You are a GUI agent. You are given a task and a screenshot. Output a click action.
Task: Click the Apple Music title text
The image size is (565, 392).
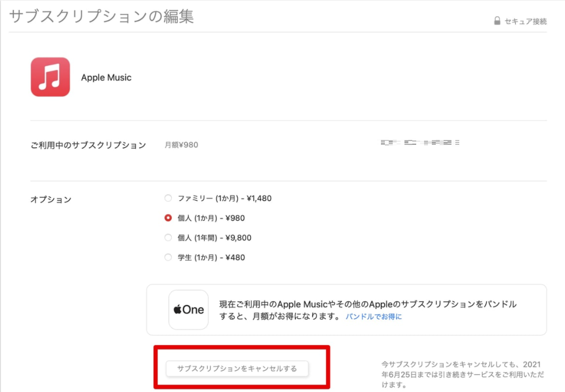tap(106, 78)
